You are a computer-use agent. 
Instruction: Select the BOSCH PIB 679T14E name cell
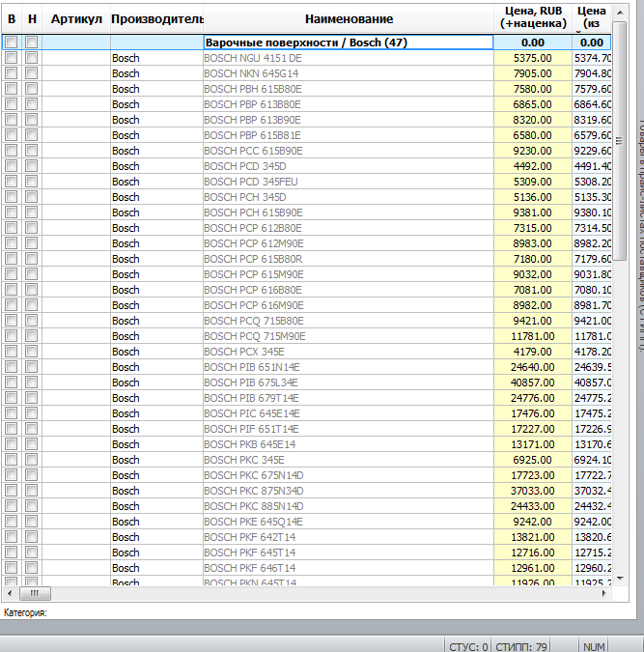tap(349, 398)
